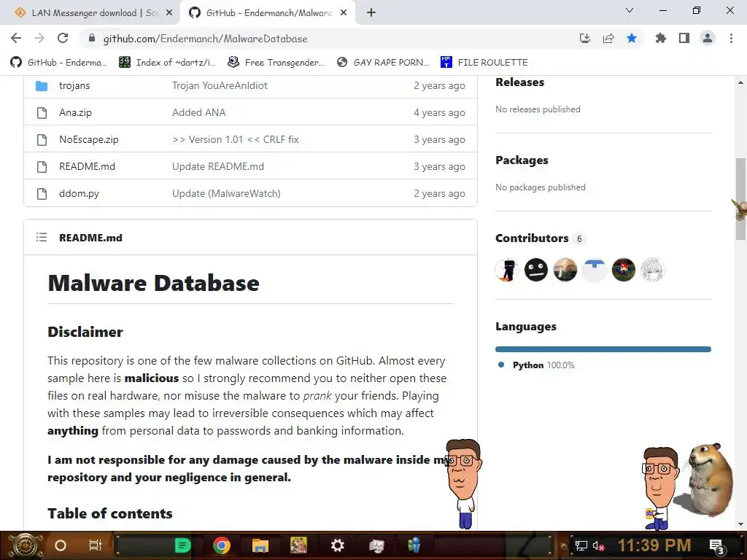Click the blue Python language bar

click(x=603, y=349)
